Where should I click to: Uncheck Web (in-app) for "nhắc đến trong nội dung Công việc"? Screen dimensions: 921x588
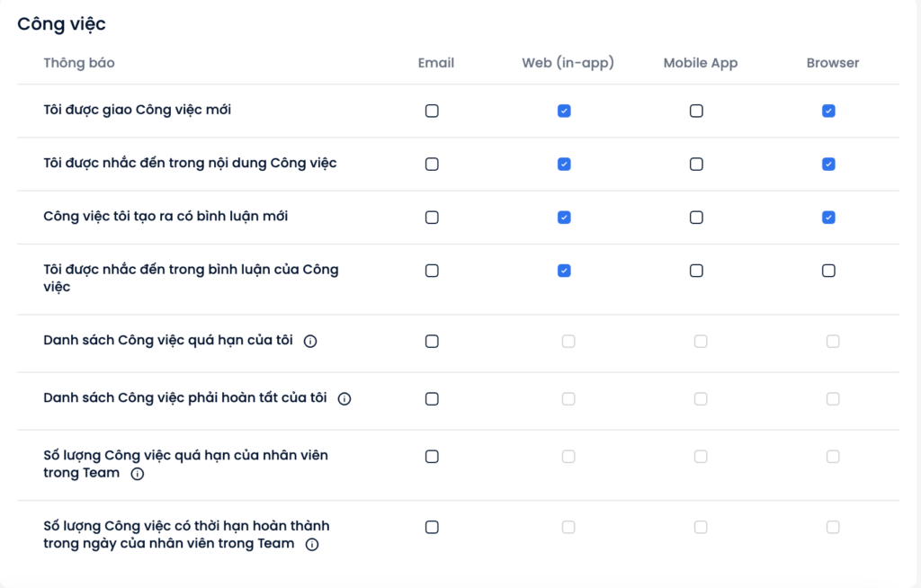pyautogui.click(x=564, y=165)
